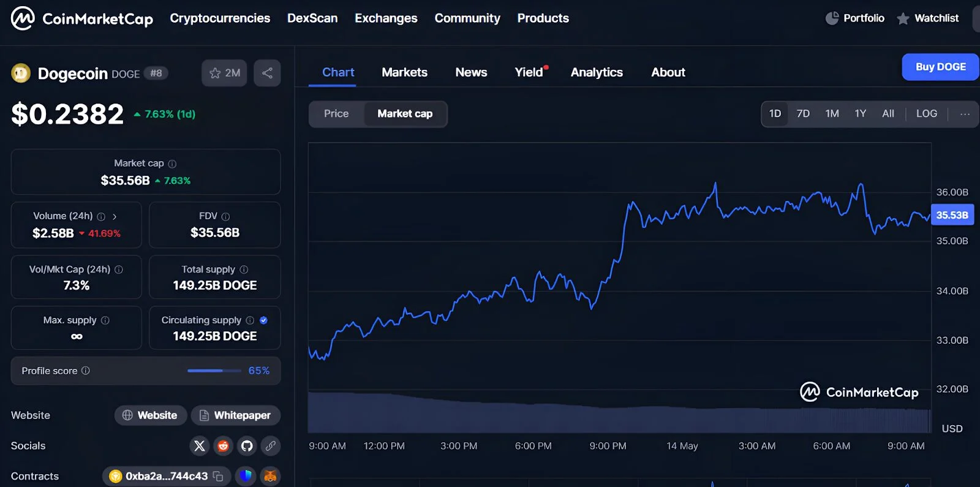This screenshot has width=980, height=487.
Task: Open the Cryptocurrencies navigation menu
Action: pos(220,18)
